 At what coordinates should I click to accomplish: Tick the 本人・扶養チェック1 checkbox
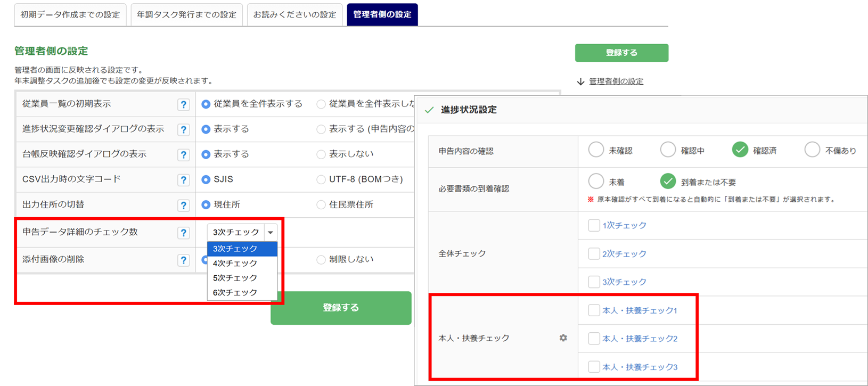pyautogui.click(x=594, y=310)
